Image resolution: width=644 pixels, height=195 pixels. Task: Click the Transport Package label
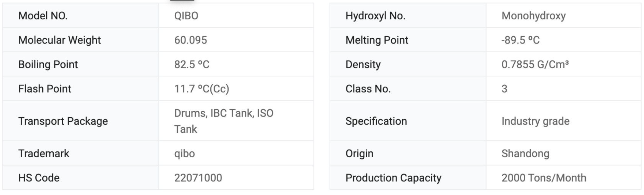63,121
